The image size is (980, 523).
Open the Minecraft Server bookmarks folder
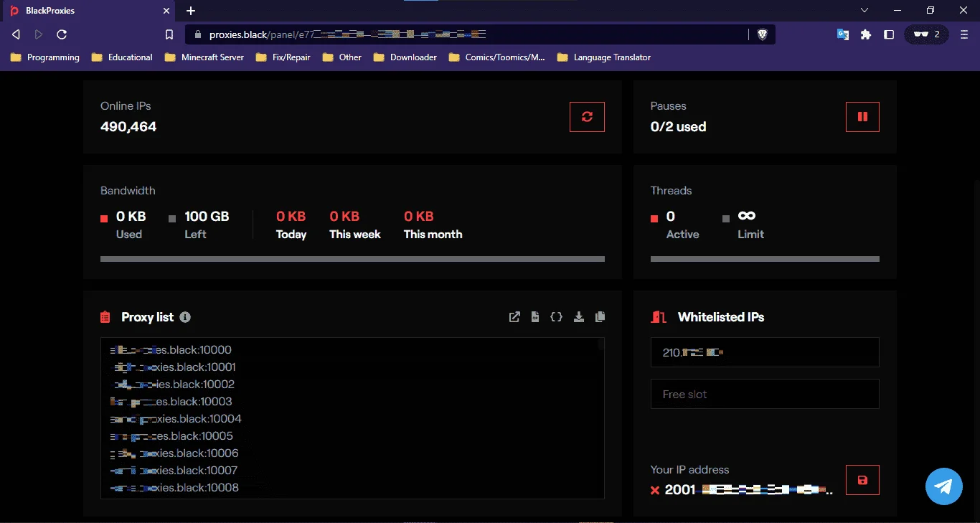204,57
